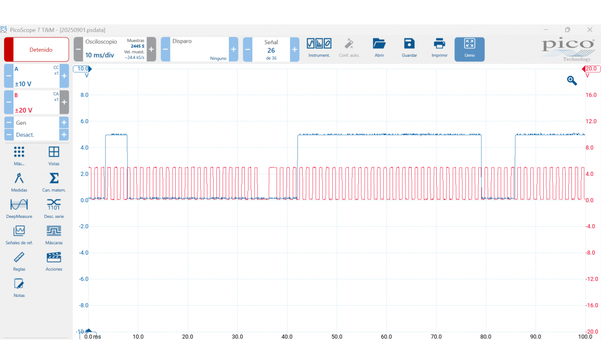
Task: Click the Imprimir printer icon
Action: click(x=439, y=45)
